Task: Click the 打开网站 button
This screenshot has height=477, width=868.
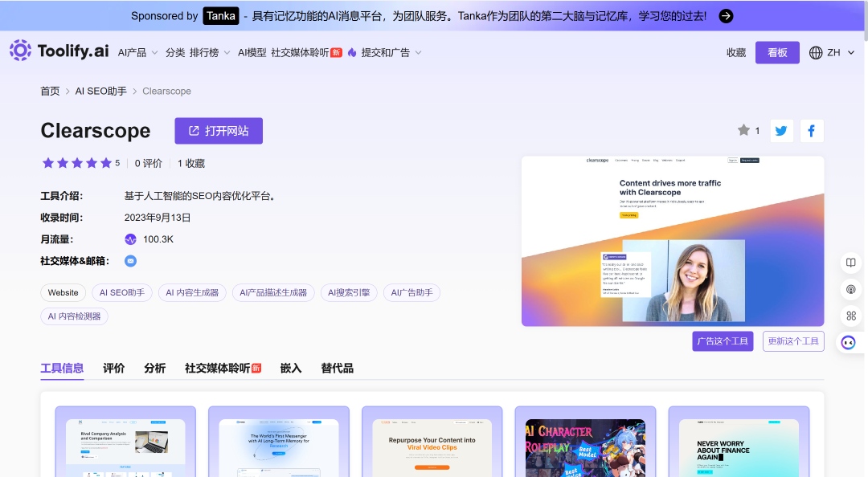Action: (x=219, y=131)
